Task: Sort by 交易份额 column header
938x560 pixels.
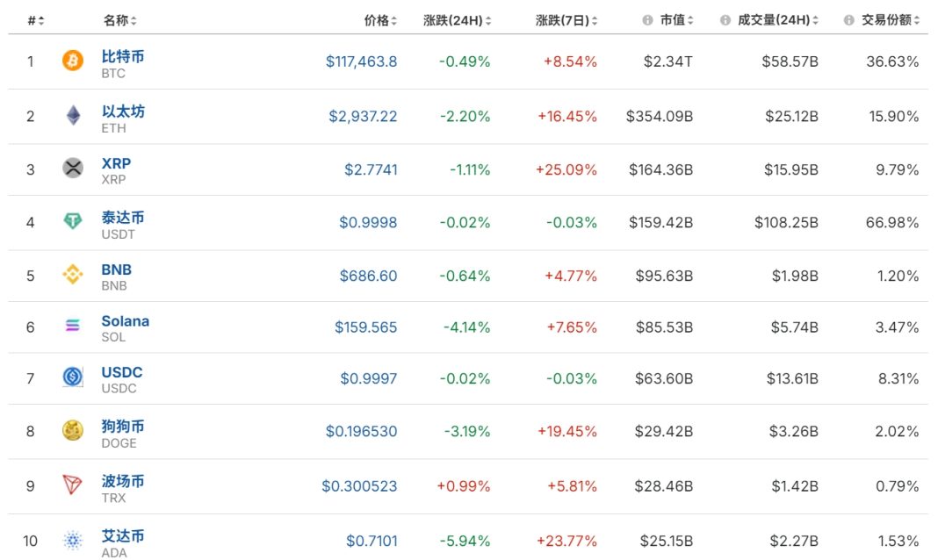Action: pyautogui.click(x=891, y=20)
